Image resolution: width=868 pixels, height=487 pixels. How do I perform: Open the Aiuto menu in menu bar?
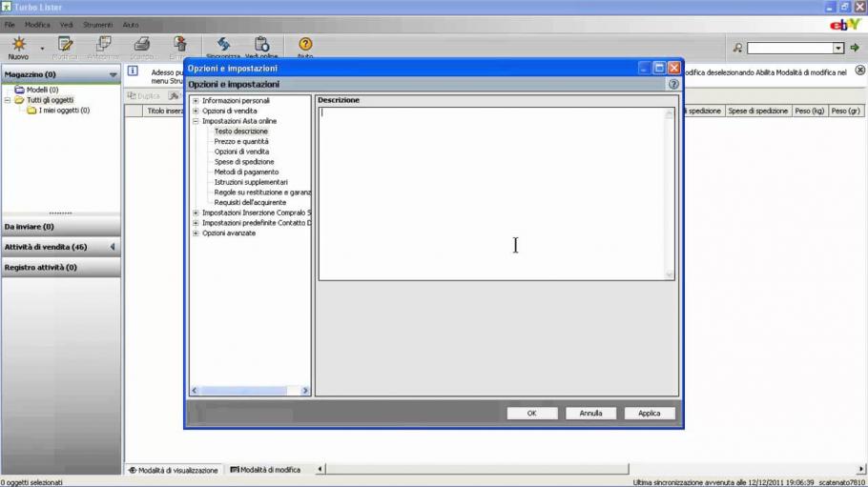131,25
